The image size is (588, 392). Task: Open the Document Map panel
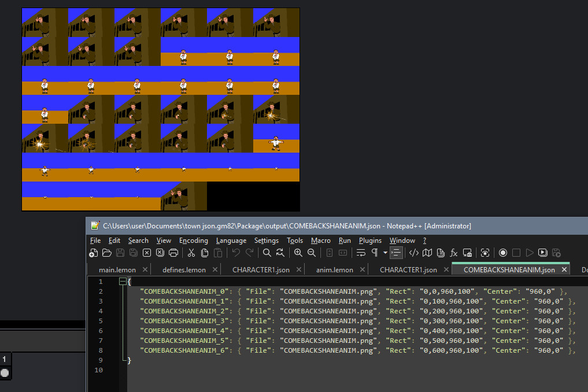(x=427, y=253)
